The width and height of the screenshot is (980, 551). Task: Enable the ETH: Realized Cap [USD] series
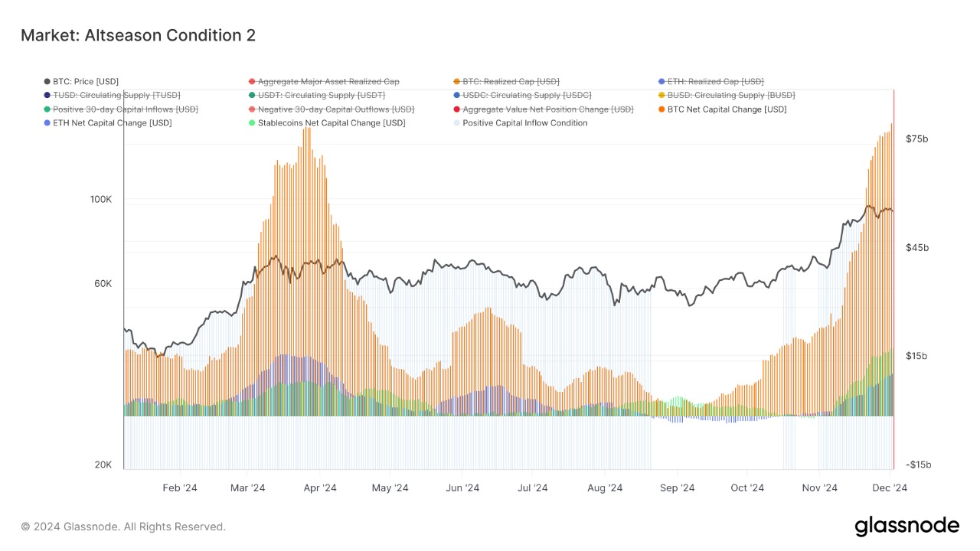710,81
